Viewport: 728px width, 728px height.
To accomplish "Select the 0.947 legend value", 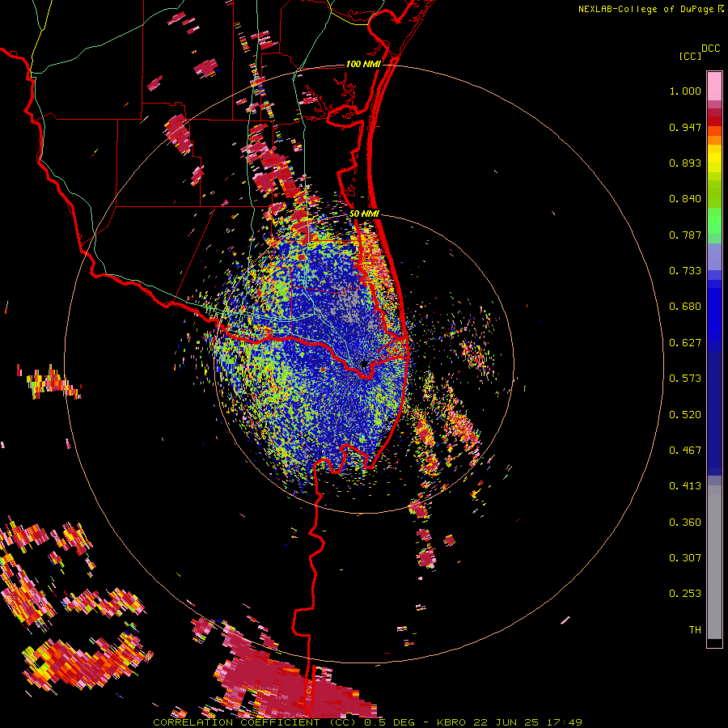I will pos(685,127).
